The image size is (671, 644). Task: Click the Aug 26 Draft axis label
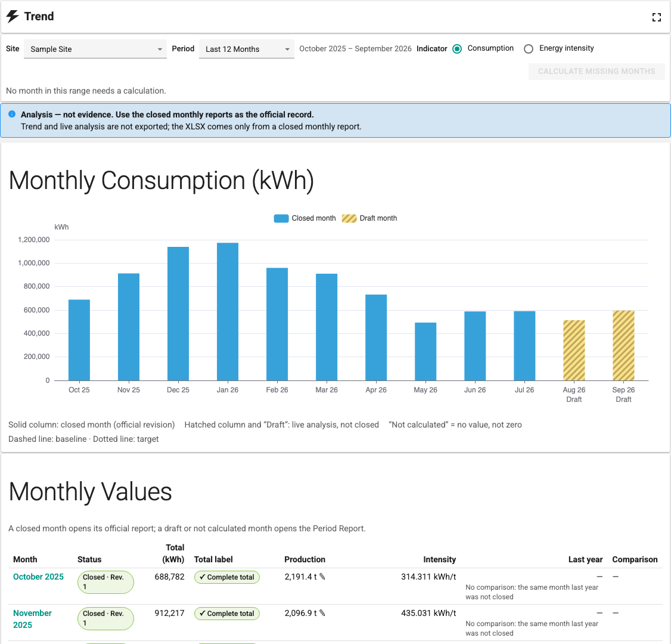pos(574,394)
